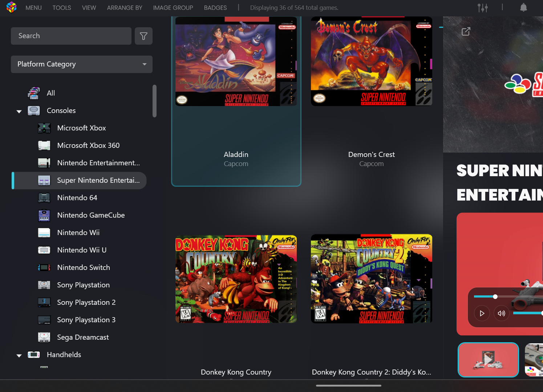Collapse the Consoles tree group
The image size is (543, 392).
coord(19,111)
